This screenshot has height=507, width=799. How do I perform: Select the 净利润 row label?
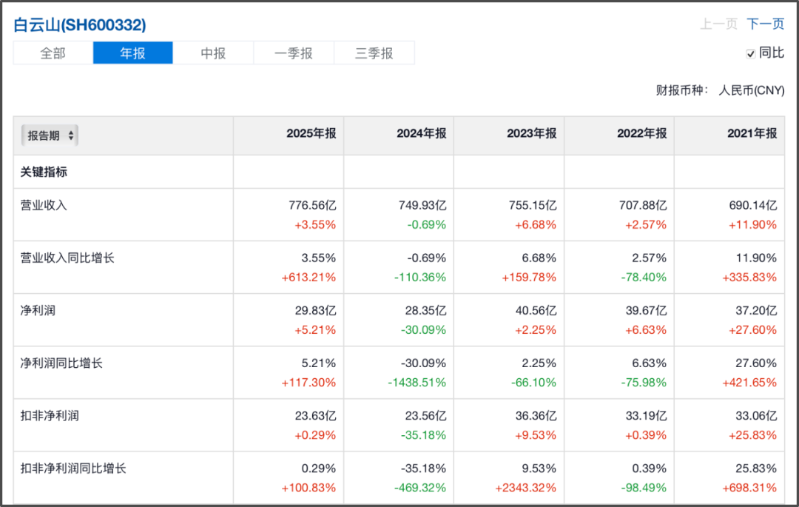(x=38, y=310)
